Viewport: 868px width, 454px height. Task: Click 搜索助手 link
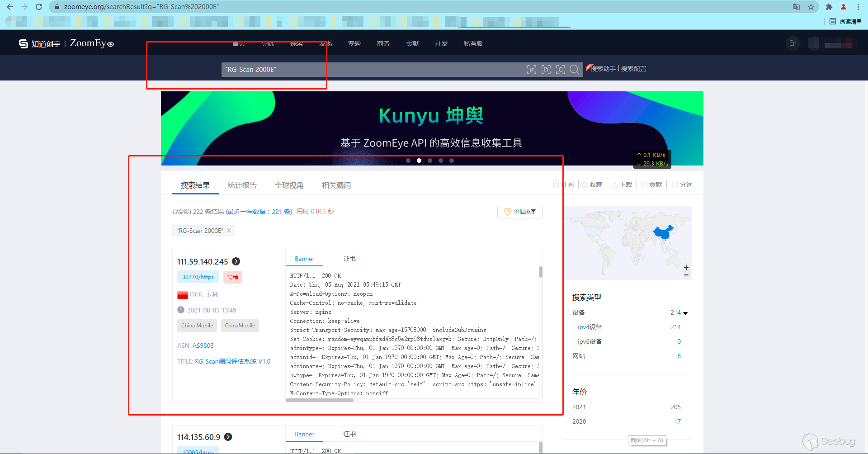tap(603, 69)
